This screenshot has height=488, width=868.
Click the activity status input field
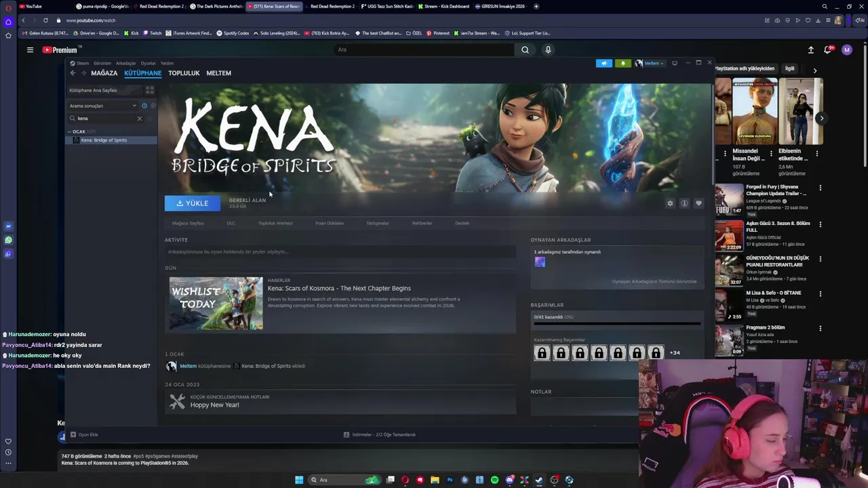coord(340,252)
